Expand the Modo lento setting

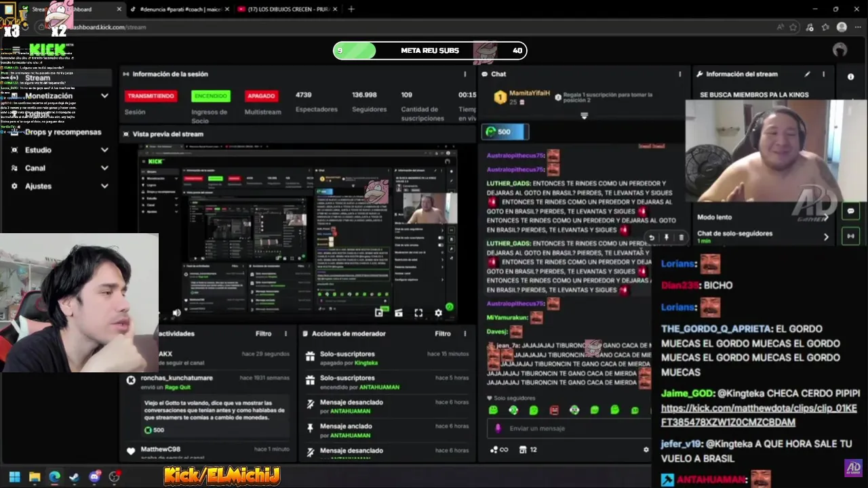(826, 218)
